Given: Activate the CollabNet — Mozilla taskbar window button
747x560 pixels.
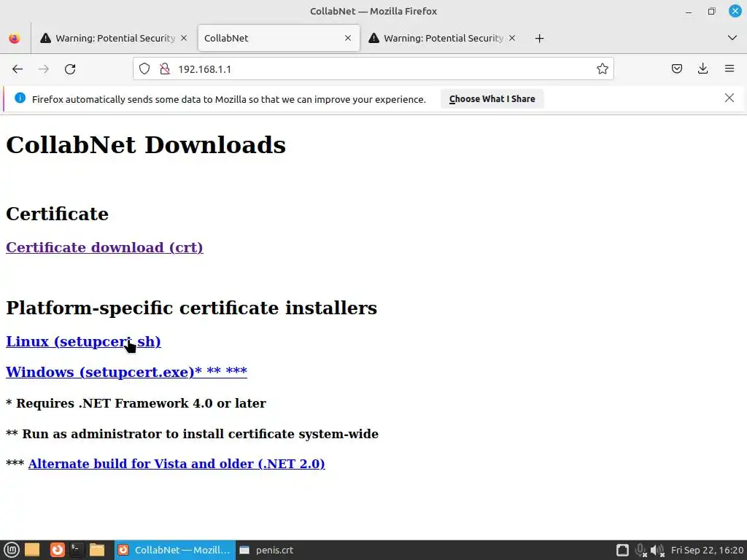Looking at the screenshot, I should pyautogui.click(x=174, y=550).
